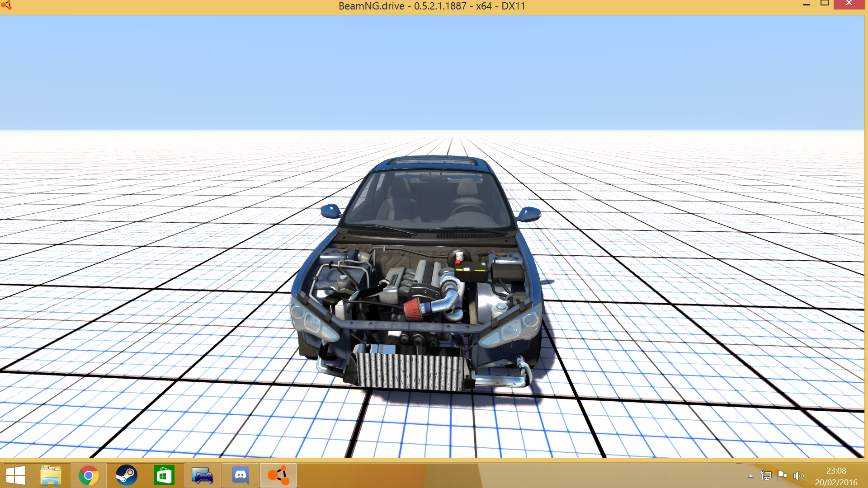This screenshot has width=868, height=488.
Task: Open the Windows Start menu
Action: point(16,475)
